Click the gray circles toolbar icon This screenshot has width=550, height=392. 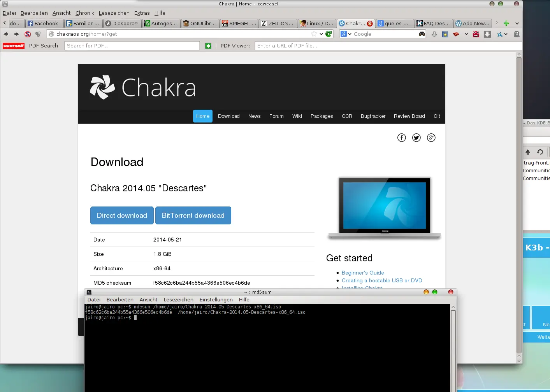[38, 34]
